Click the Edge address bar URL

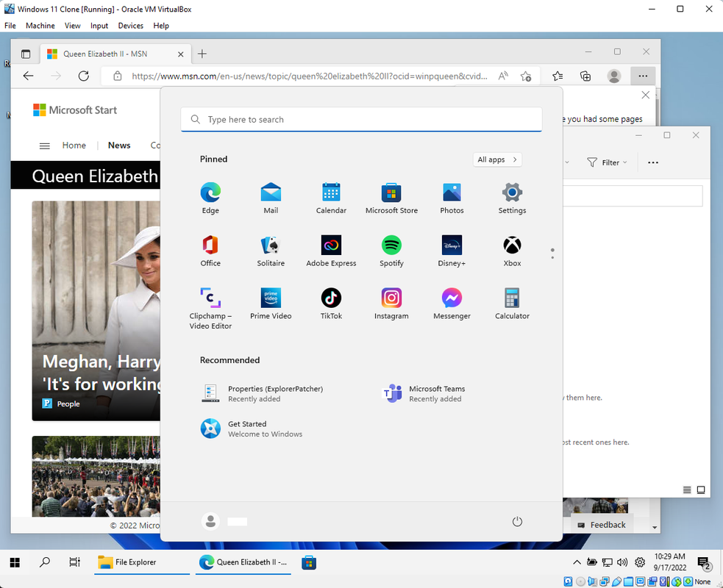[x=309, y=76]
